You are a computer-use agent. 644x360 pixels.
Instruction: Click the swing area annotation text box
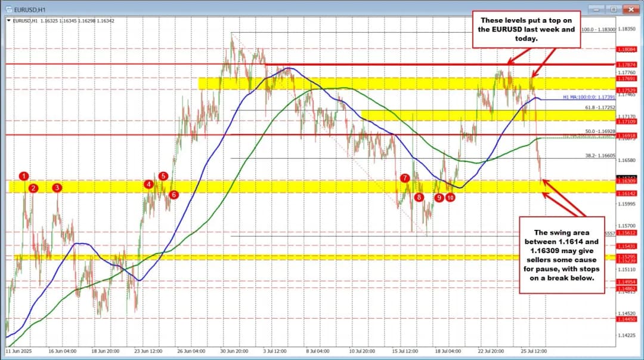click(560, 255)
